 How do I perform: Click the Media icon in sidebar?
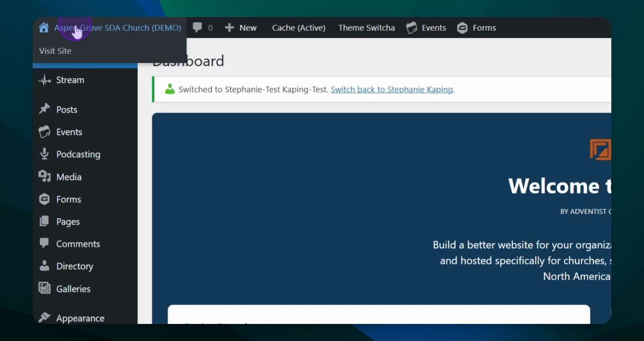click(x=45, y=177)
